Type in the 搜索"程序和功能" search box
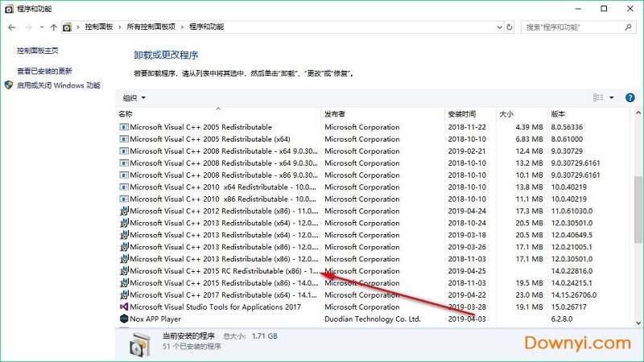 tap(572, 27)
